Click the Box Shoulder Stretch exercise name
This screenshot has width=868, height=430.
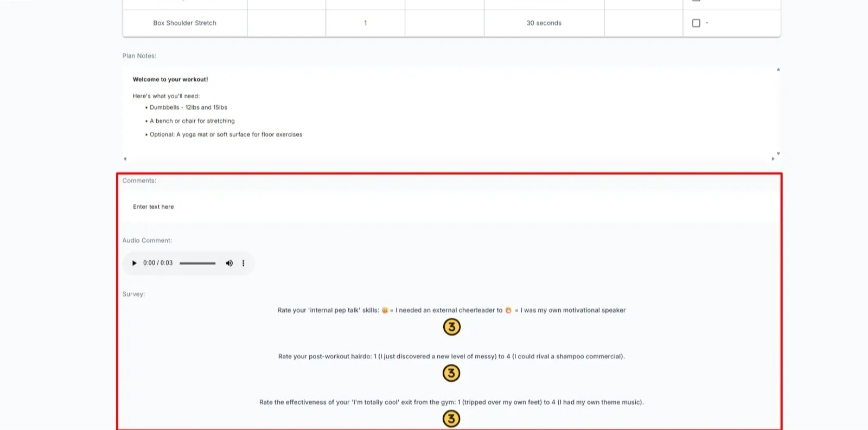tap(184, 23)
